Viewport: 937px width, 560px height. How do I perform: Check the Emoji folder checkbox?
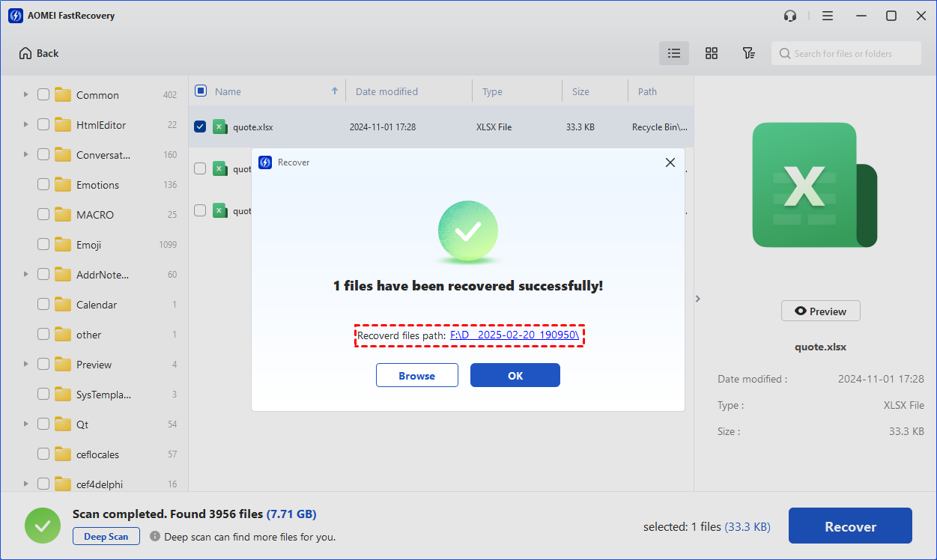coord(43,244)
